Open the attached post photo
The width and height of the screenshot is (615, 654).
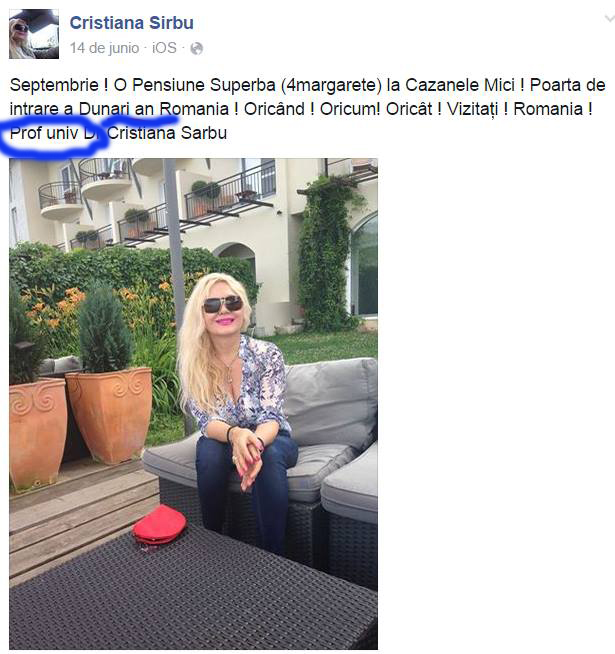[194, 404]
